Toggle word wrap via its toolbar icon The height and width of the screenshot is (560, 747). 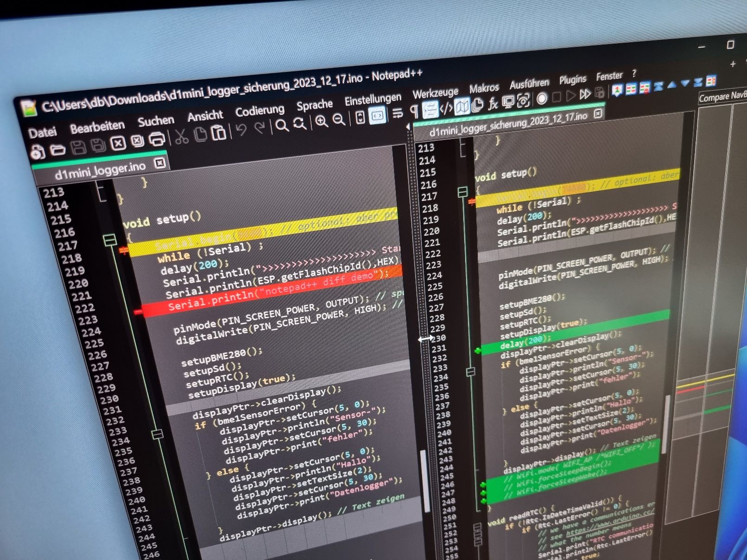pos(398,113)
